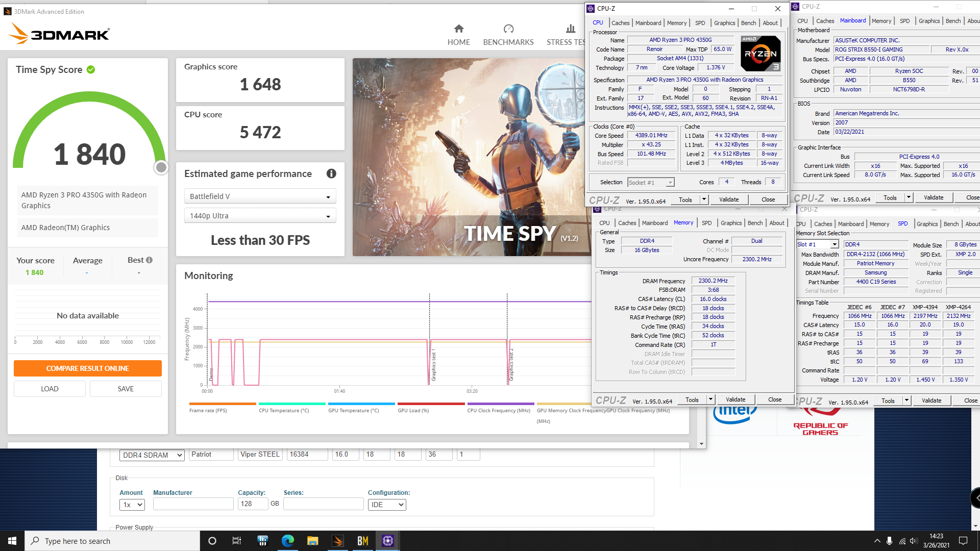Expand Tools dropdown arrow in CPU-Z CPU window
Image resolution: width=980 pixels, height=551 pixels.
pyautogui.click(x=704, y=199)
